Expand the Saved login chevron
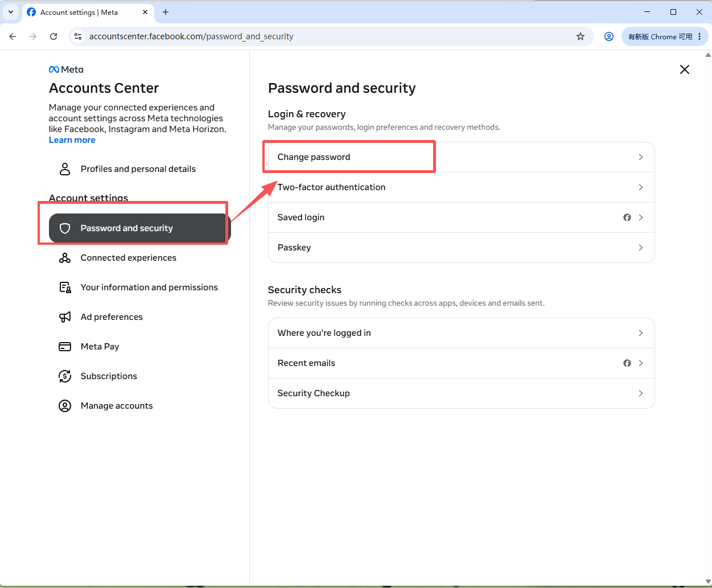Screen dimensions: 712x588 pos(641,217)
